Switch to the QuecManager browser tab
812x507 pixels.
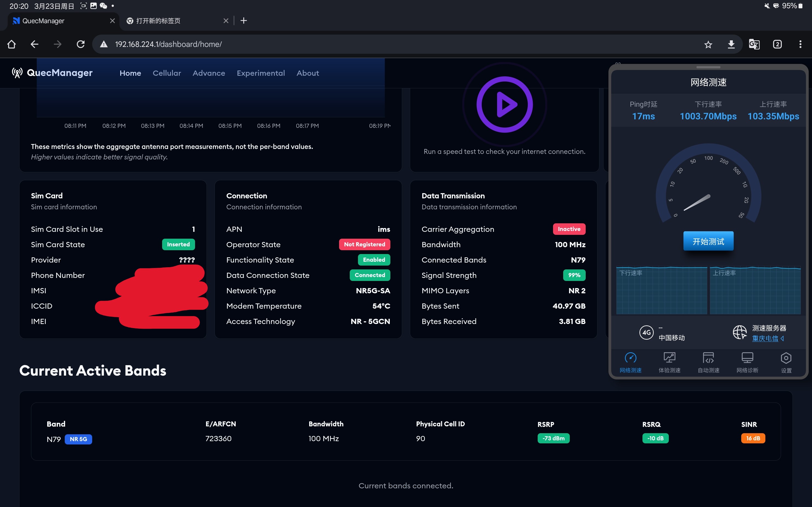(63, 21)
